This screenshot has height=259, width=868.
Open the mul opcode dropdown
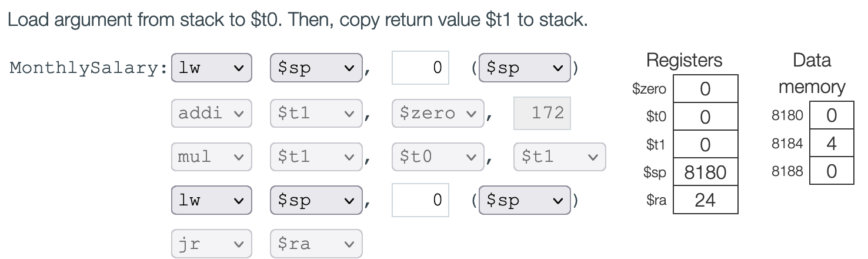(x=211, y=157)
